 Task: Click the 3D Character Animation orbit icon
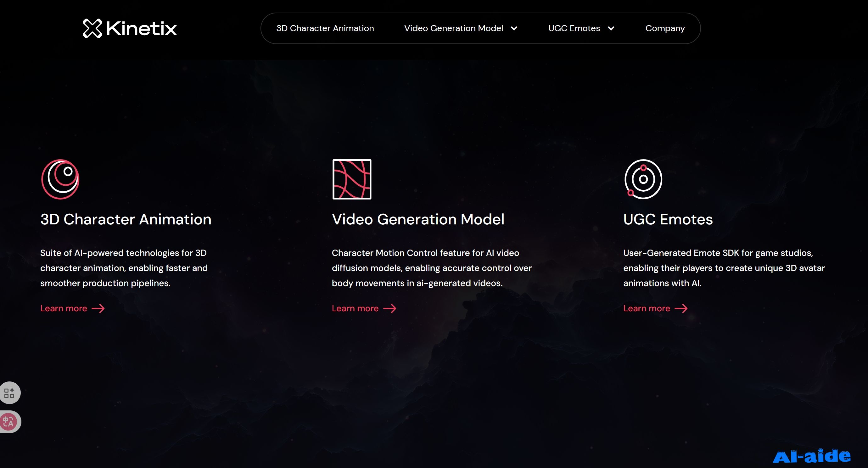(x=60, y=179)
